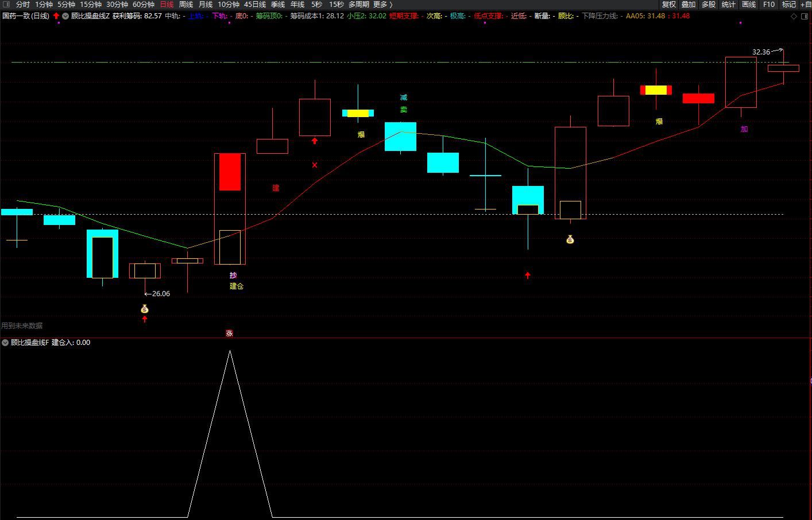Click the red arrow under the top hollow candle

tap(315, 141)
